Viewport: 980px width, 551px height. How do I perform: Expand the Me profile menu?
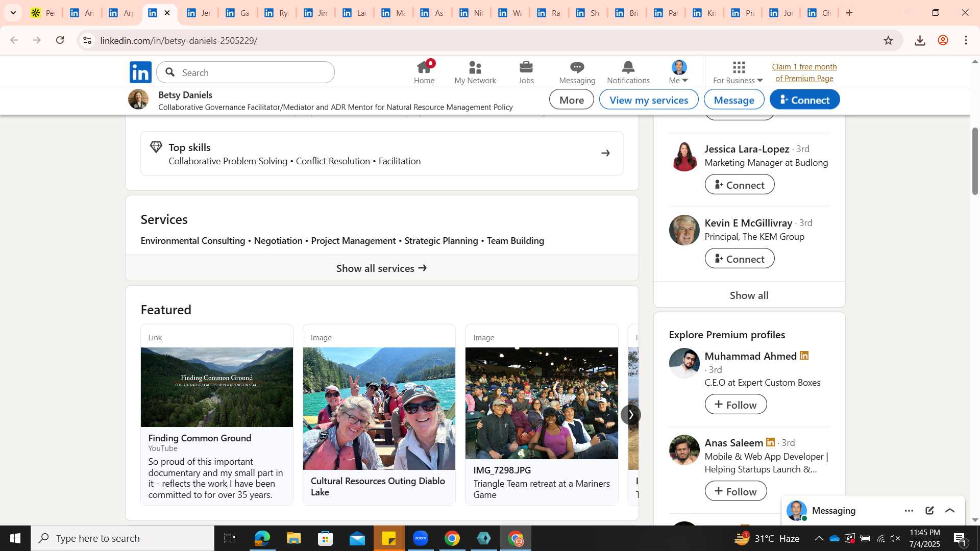pyautogui.click(x=679, y=72)
